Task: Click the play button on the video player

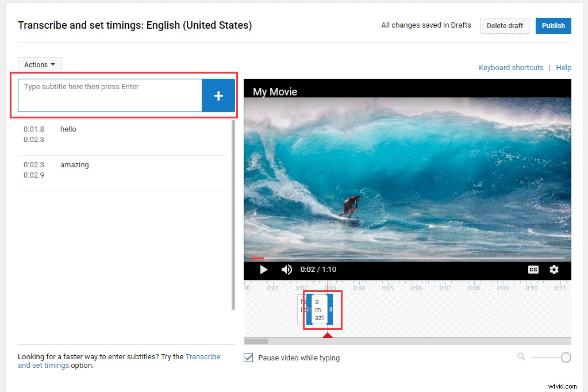Action: 264,269
